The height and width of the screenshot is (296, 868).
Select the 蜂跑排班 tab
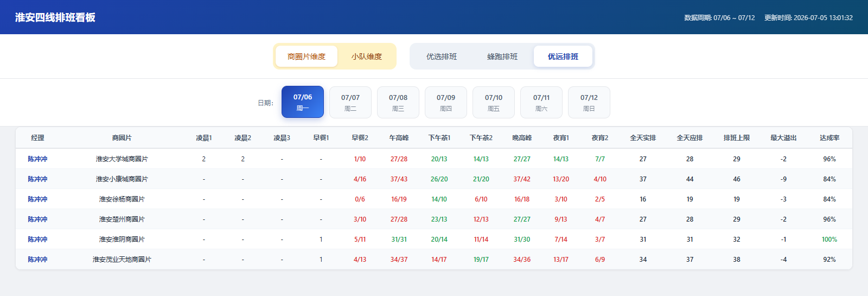click(502, 56)
